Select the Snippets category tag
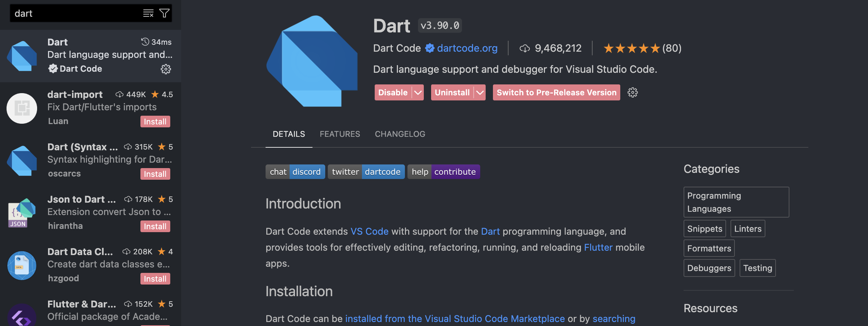 (705, 228)
